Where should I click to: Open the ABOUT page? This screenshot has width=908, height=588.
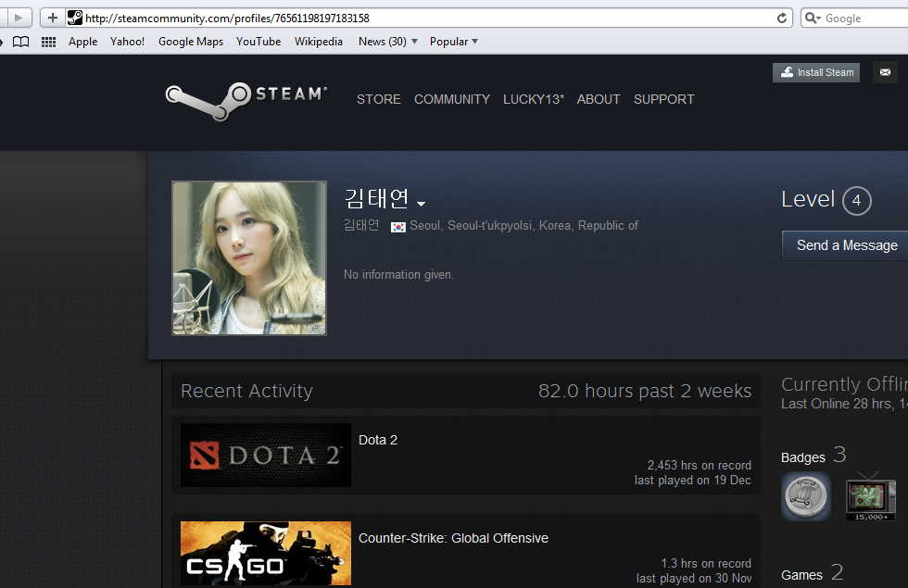[599, 100]
